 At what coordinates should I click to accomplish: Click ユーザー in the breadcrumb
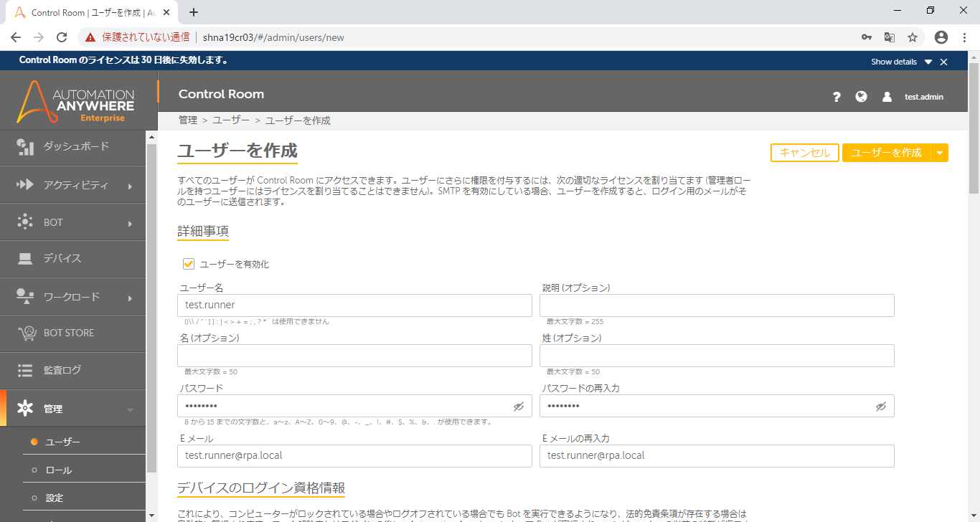point(231,120)
